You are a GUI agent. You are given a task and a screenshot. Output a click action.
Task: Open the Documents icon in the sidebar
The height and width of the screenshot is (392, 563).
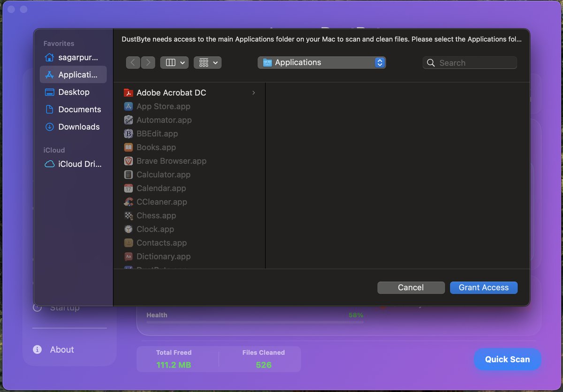(x=49, y=109)
